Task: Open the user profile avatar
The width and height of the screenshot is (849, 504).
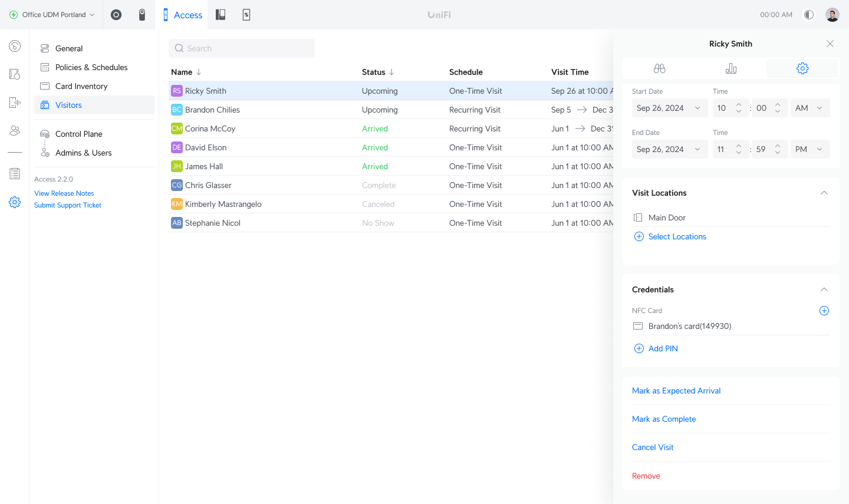Action: 832,15
